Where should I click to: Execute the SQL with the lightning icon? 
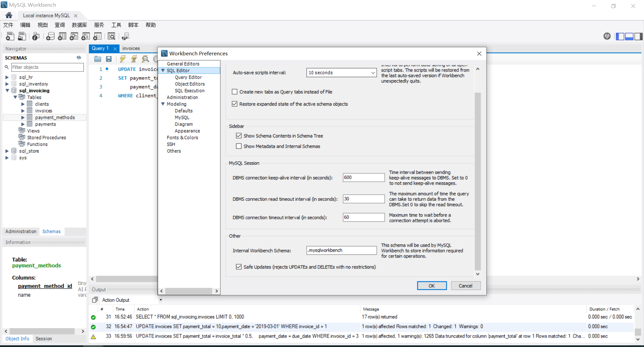(x=123, y=59)
